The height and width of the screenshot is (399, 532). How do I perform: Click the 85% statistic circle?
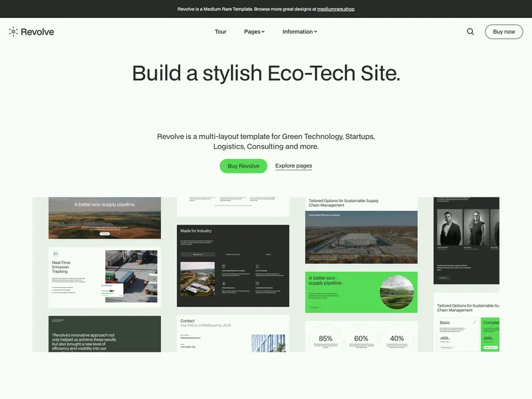[x=325, y=338]
